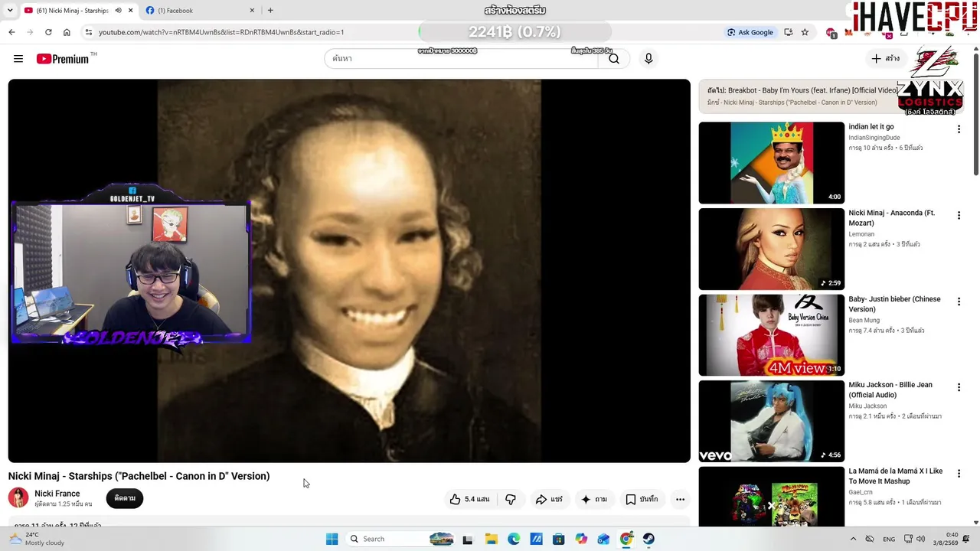
Task: Open options menu for Miku Jackson Billie Jean
Action: click(x=958, y=387)
